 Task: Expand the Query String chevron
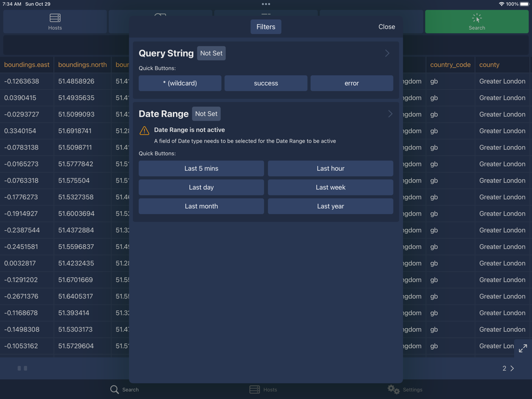point(387,53)
